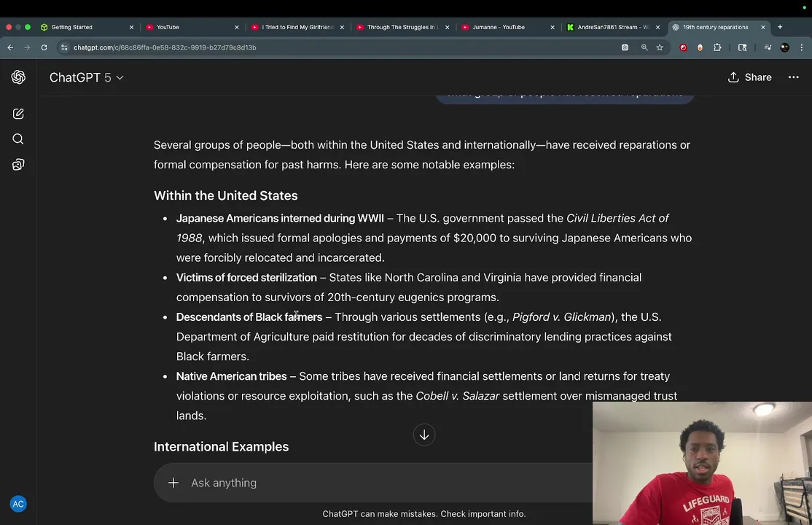Close the 19th century reparations tab
Screen dimensions: 812x525
[x=763, y=27]
